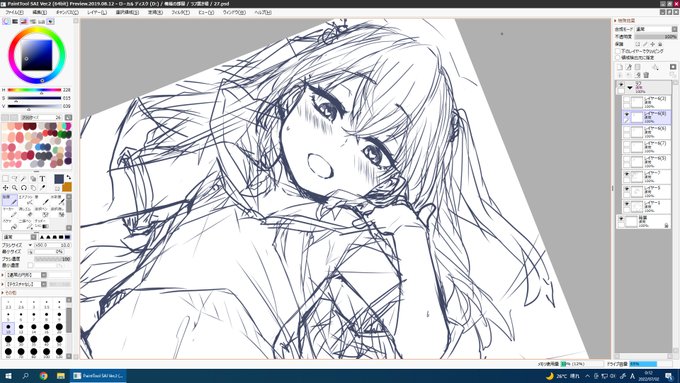Open the ファイル(F) menu

pyautogui.click(x=14, y=13)
